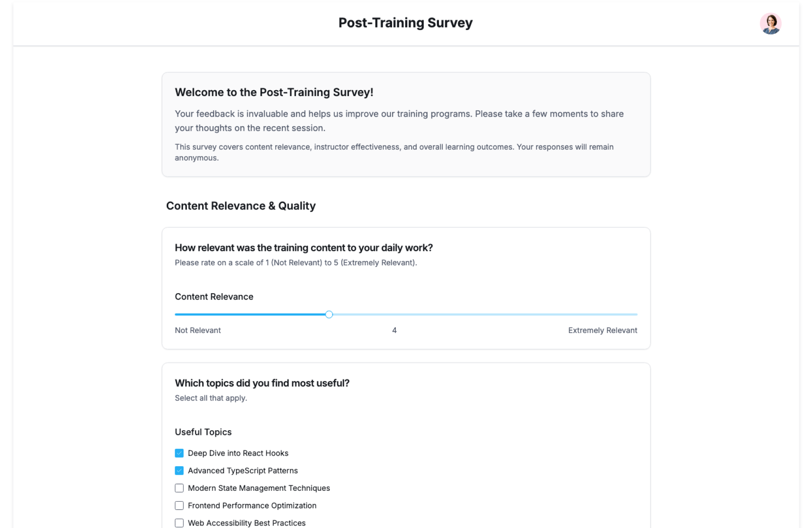
Task: Click the Extremely Relevant slider label
Action: pyautogui.click(x=602, y=330)
